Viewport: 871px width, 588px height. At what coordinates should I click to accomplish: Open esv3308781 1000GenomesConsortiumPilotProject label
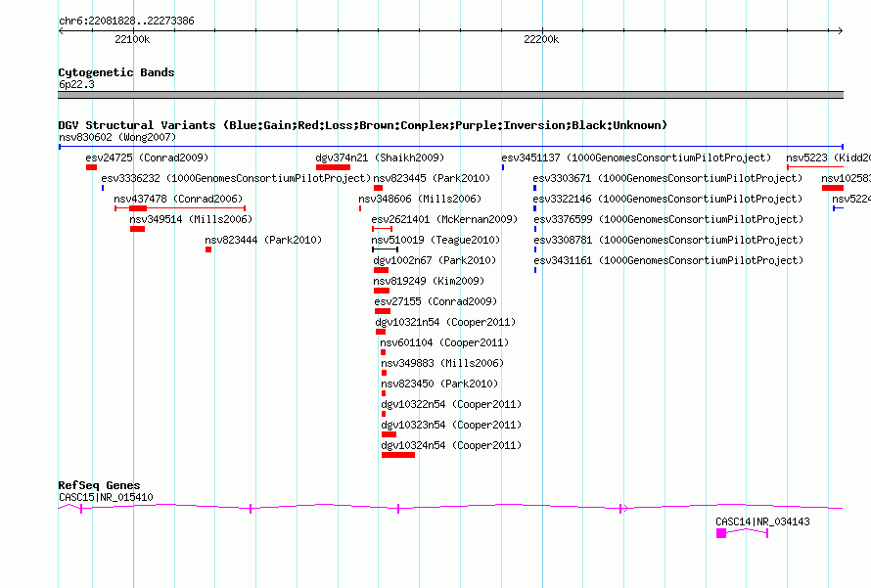pos(668,240)
